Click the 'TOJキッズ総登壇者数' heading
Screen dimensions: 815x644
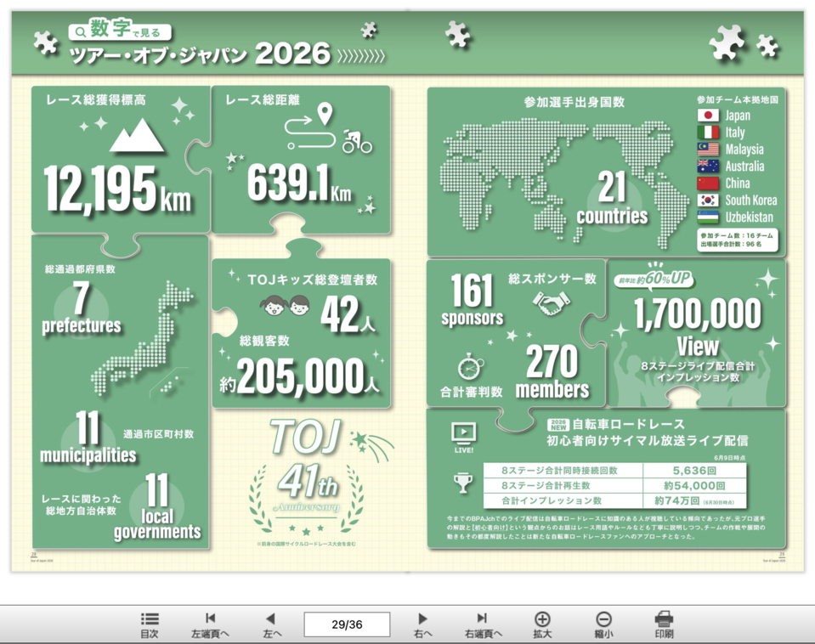point(313,280)
